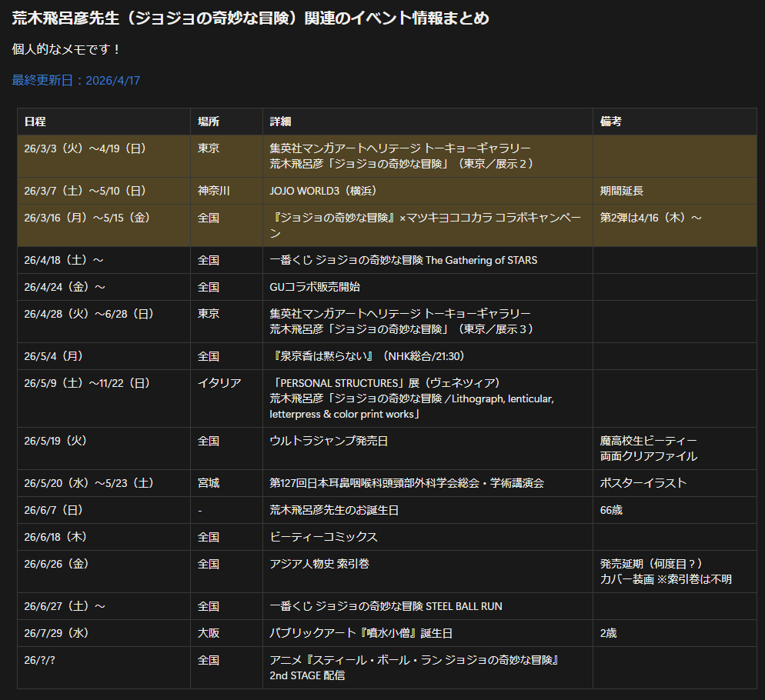Select date cell 26/4/18（土）～
Viewport: 765px width, 700px height.
[104, 260]
